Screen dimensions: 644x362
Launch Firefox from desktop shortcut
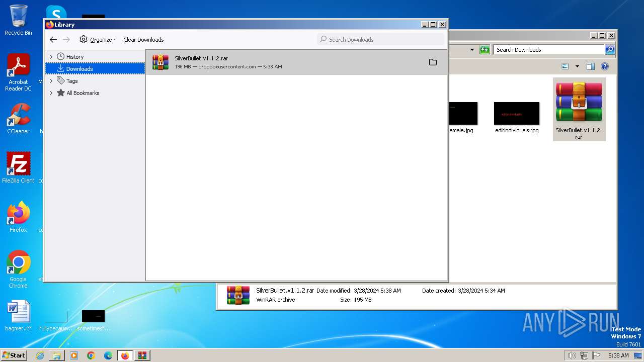tap(18, 217)
